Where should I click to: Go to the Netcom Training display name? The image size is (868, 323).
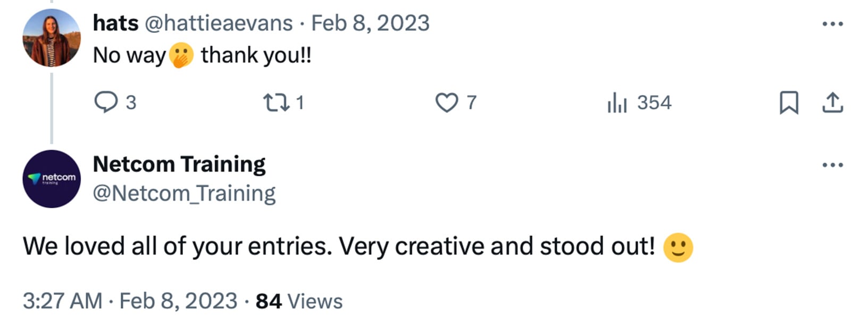pos(179,165)
